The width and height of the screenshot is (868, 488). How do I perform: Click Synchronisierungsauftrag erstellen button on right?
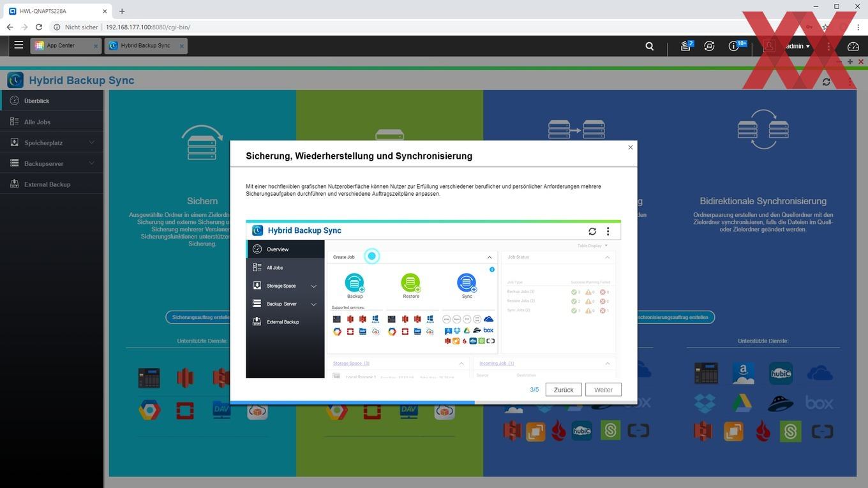coord(673,317)
